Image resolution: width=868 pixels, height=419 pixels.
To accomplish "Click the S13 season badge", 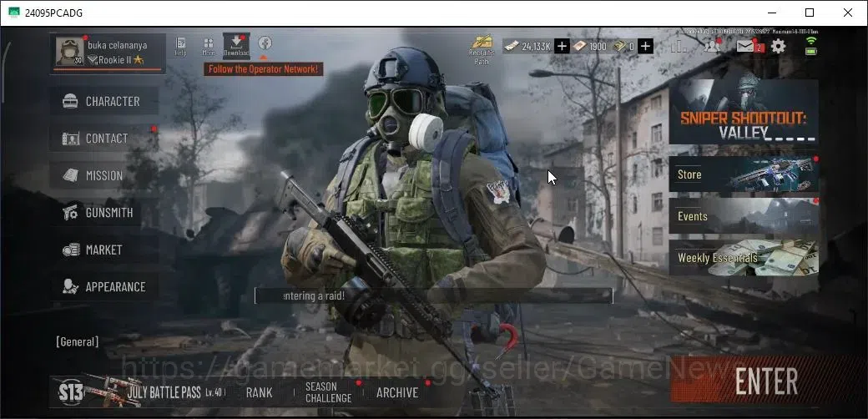I will pyautogui.click(x=72, y=392).
